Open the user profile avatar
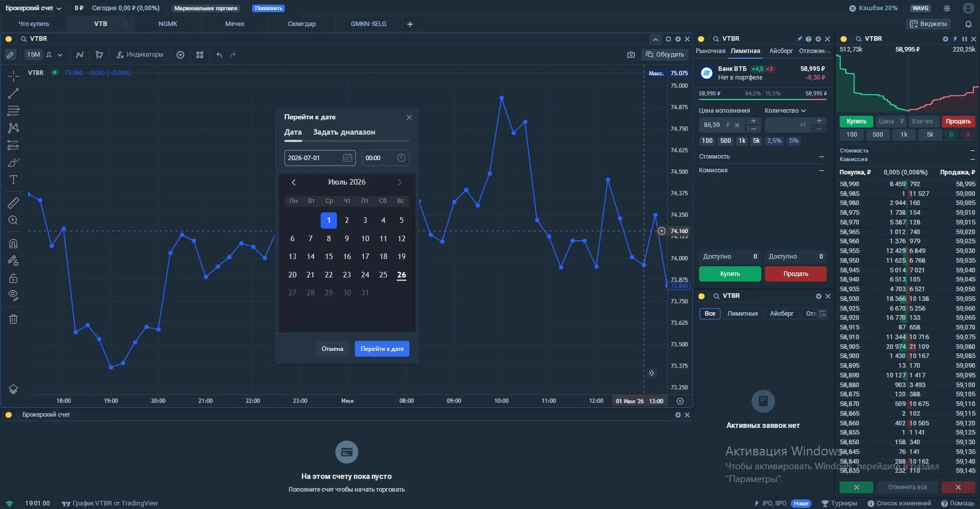 coord(968,8)
